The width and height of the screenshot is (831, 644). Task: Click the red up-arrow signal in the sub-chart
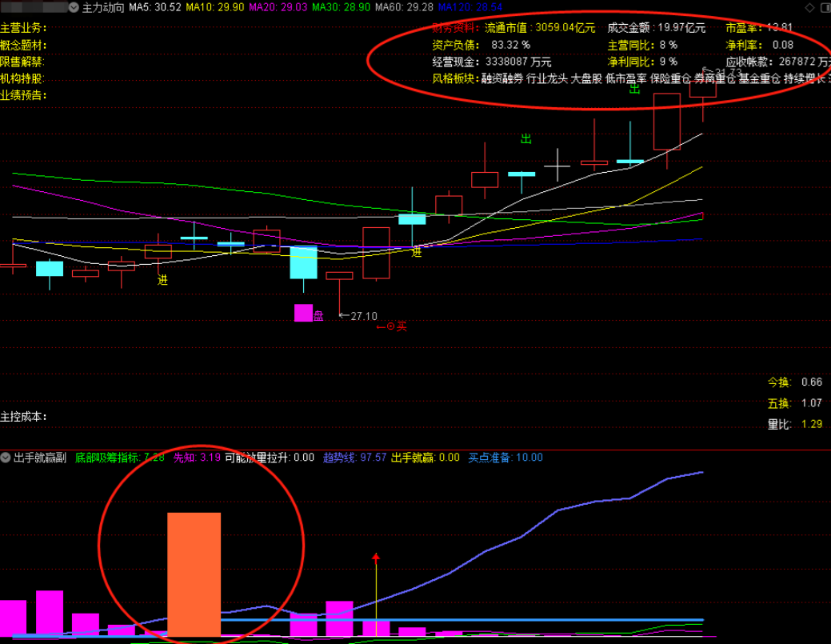[376, 557]
